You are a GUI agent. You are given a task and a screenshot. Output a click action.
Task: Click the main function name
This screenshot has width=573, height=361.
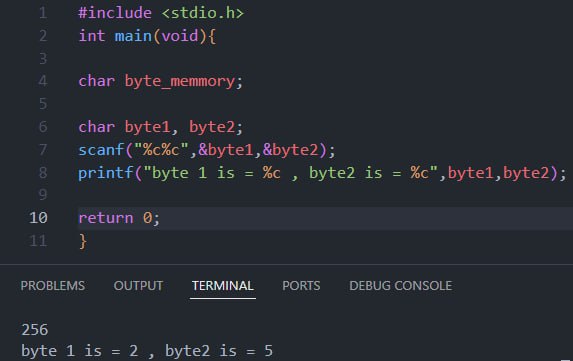(133, 36)
